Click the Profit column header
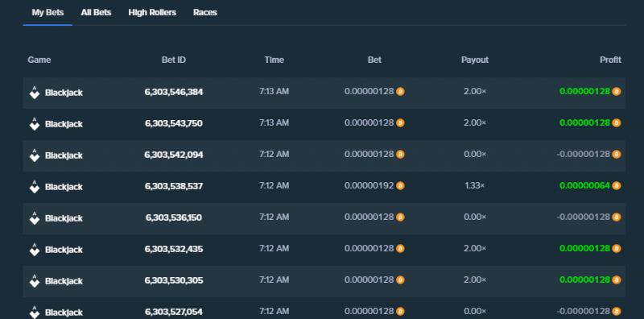The width and height of the screenshot is (644, 319). (x=610, y=60)
